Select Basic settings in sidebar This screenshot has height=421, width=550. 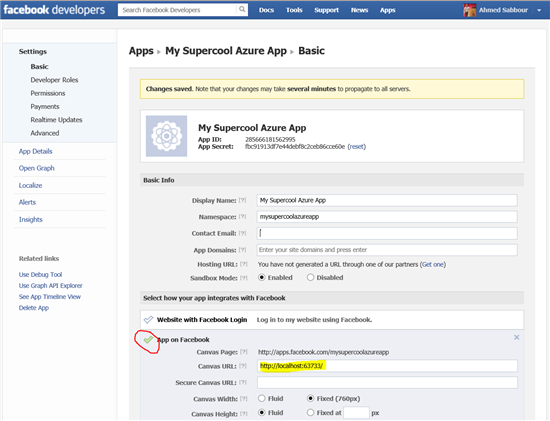pyautogui.click(x=39, y=67)
